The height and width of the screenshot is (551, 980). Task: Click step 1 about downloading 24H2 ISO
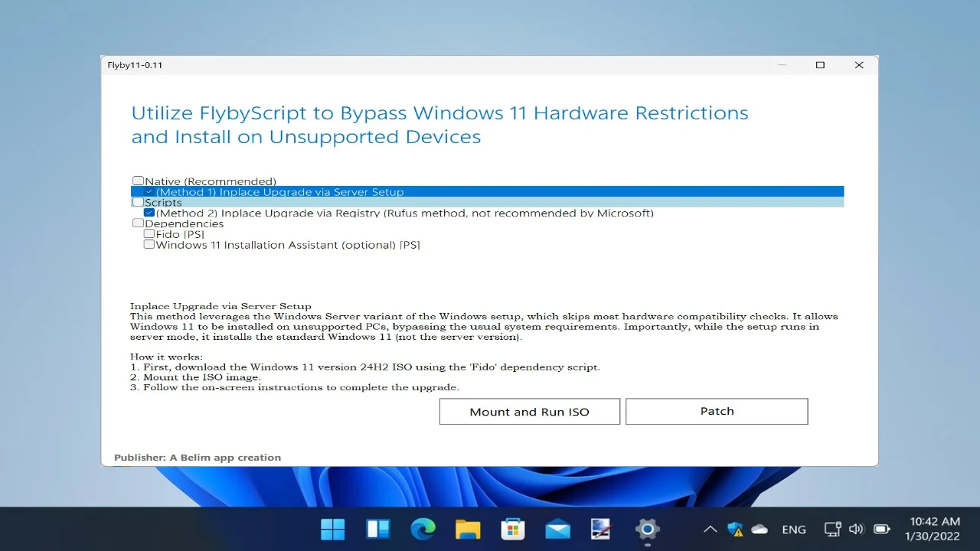[365, 367]
